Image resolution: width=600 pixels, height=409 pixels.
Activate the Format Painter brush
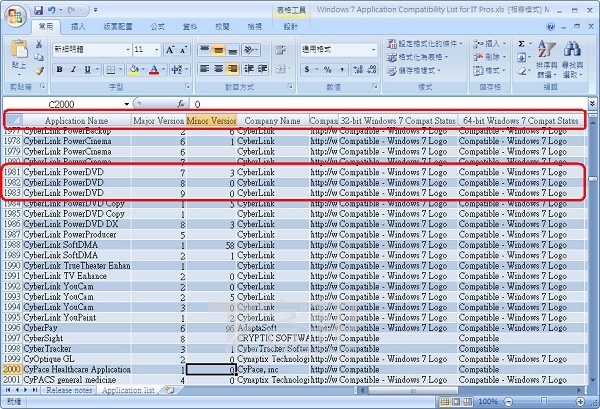39,71
